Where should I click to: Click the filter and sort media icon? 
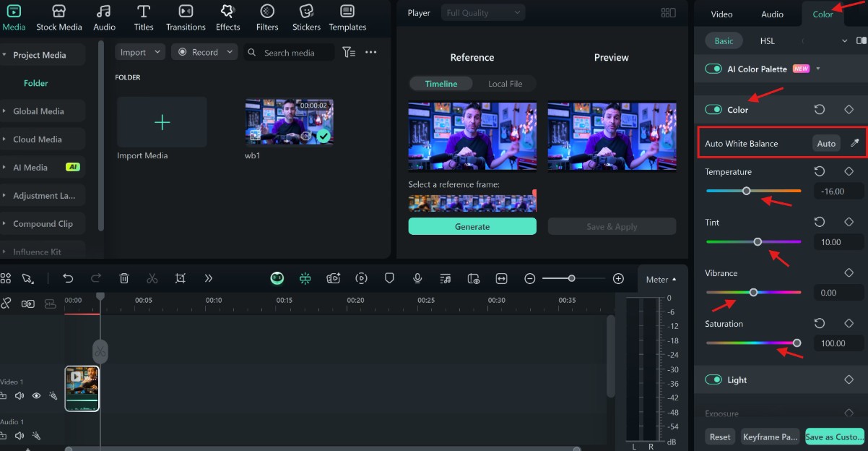click(x=349, y=52)
